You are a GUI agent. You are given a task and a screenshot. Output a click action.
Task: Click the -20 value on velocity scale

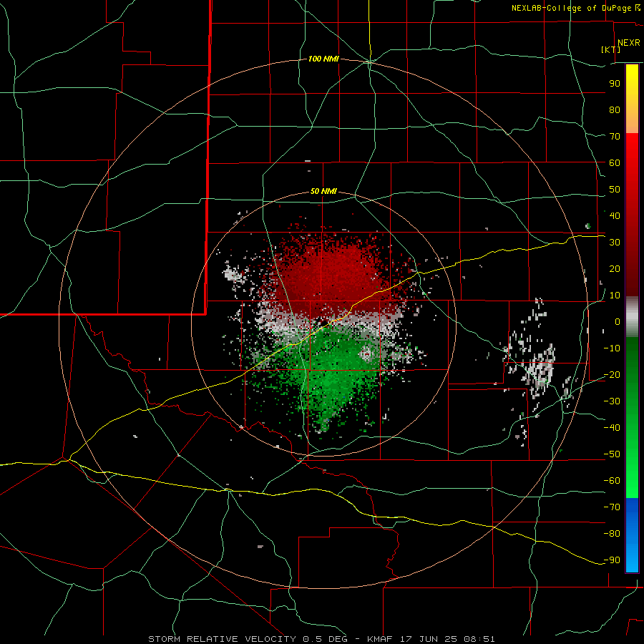(x=612, y=375)
